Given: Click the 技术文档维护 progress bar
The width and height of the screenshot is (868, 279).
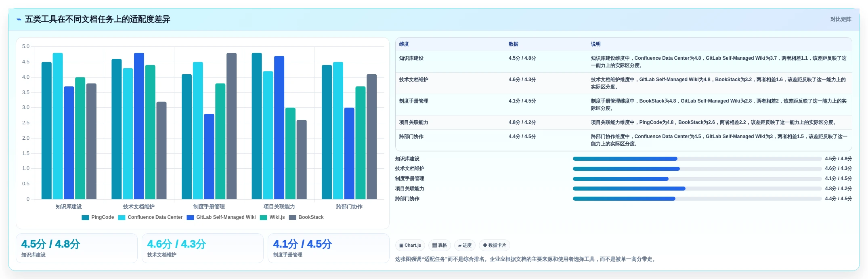Looking at the screenshot, I should 697,169.
